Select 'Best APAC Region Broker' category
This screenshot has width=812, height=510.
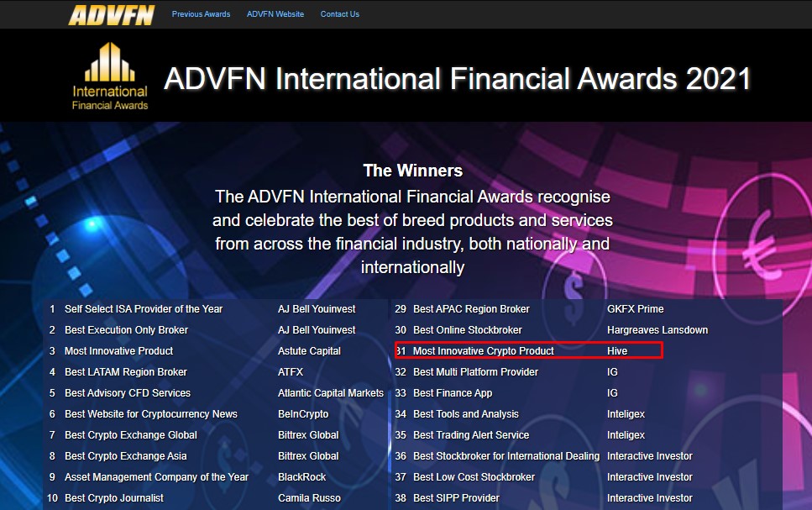(471, 309)
